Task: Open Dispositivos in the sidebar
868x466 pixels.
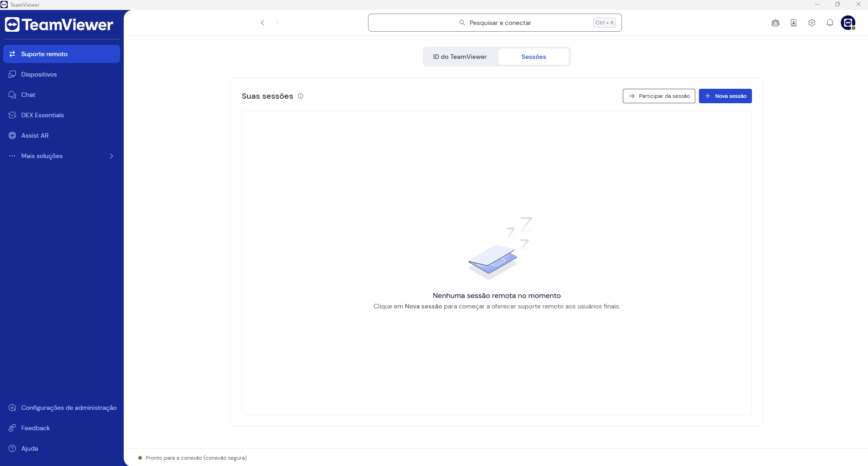Action: click(62, 74)
